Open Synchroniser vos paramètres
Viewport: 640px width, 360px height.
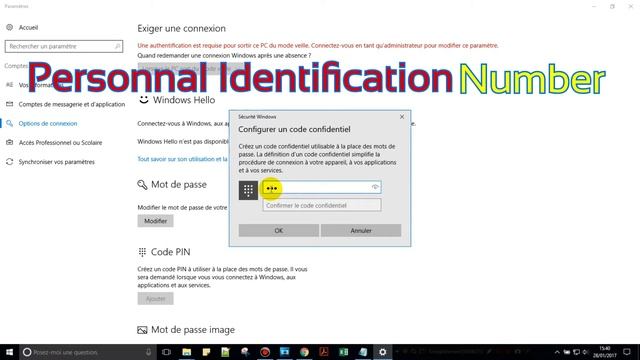coord(56,162)
